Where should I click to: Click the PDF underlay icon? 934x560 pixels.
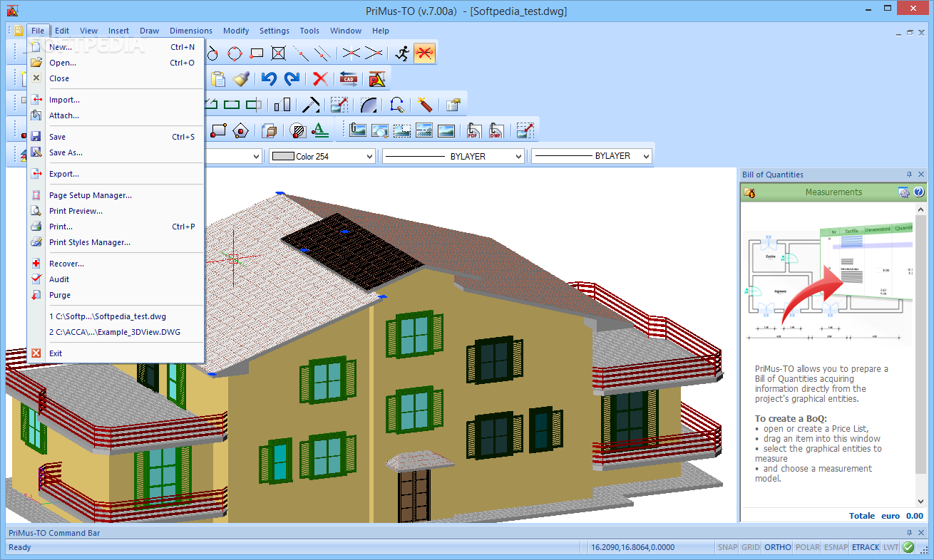point(474,130)
